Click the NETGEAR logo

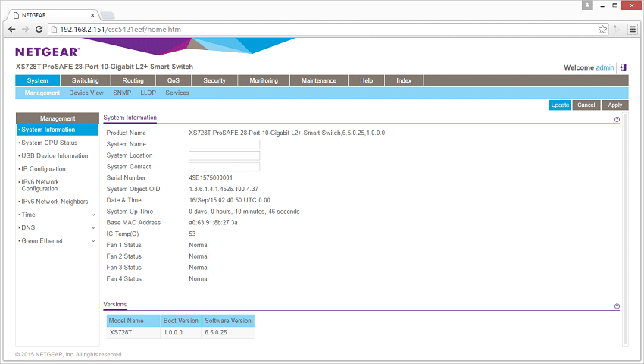click(47, 52)
